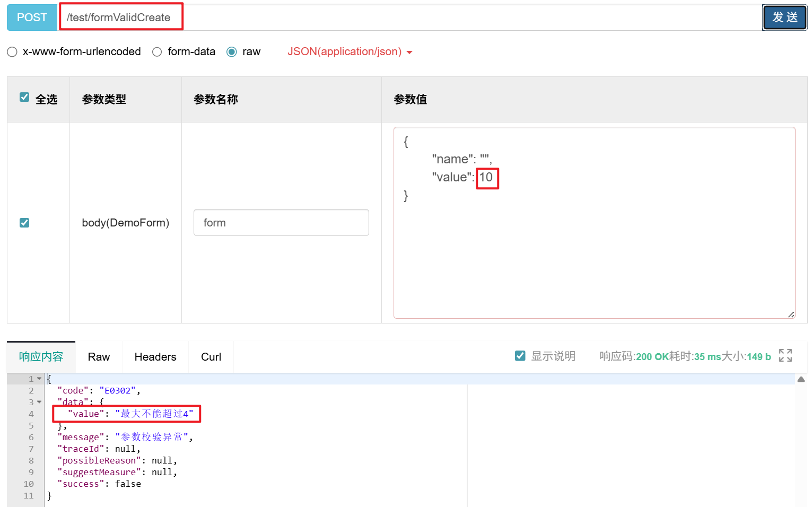812x507 pixels.
Task: Select the raw body format option
Action: coord(232,51)
